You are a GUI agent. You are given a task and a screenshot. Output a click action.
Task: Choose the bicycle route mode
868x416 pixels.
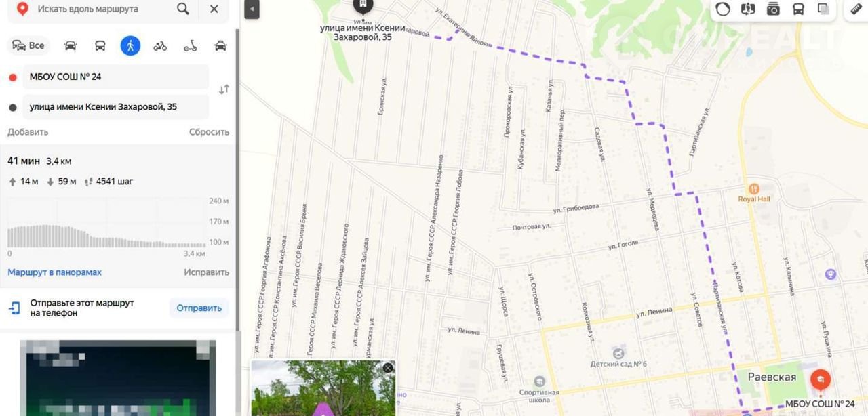click(160, 46)
